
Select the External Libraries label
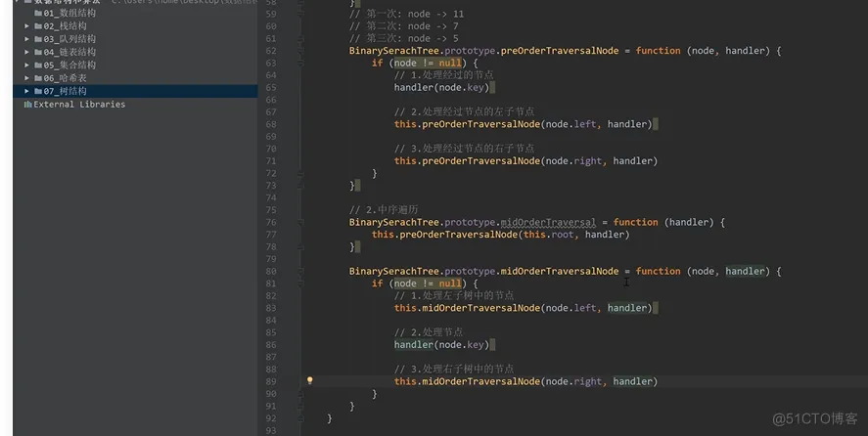79,104
